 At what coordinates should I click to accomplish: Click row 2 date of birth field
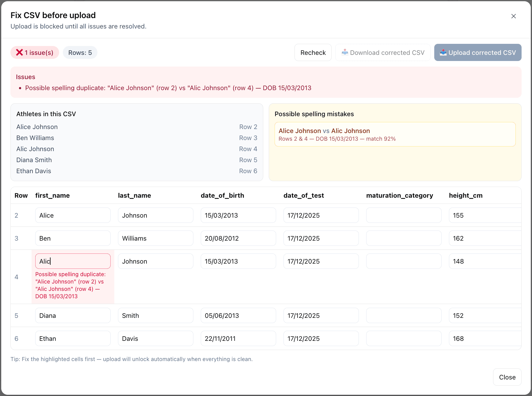pos(238,215)
